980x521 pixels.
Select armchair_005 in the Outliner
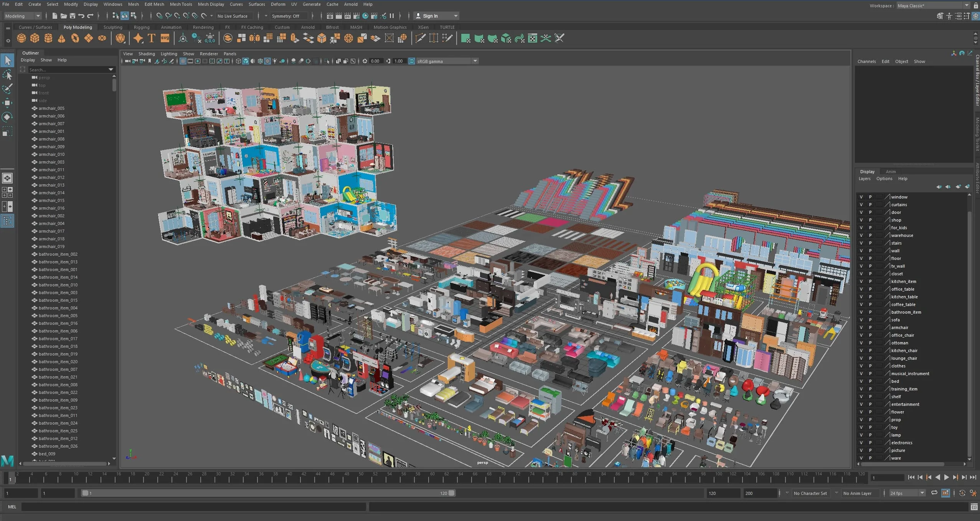point(51,108)
